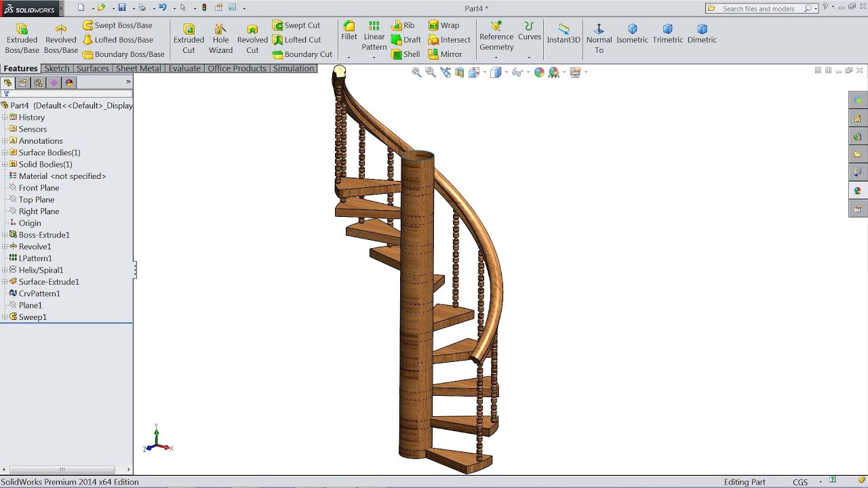Click the Edit Appearance color wheel icon
Screen dimensions: 868x488
click(539, 72)
